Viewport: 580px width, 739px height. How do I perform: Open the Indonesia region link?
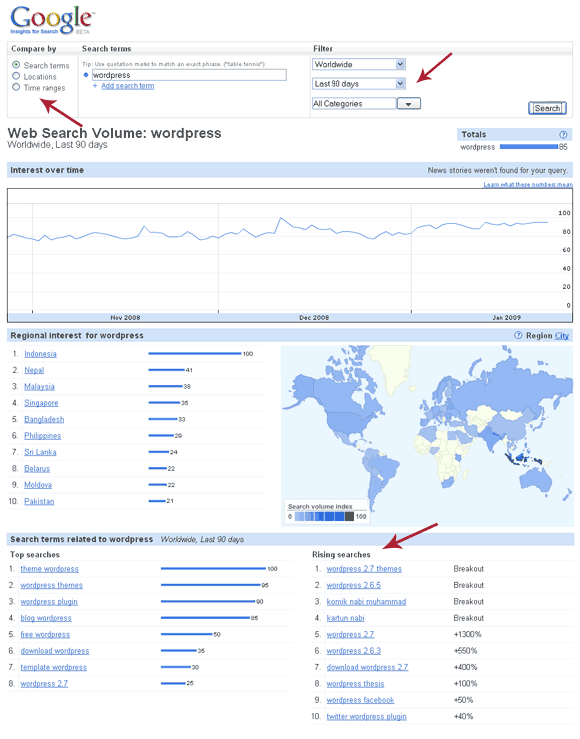coord(41,354)
